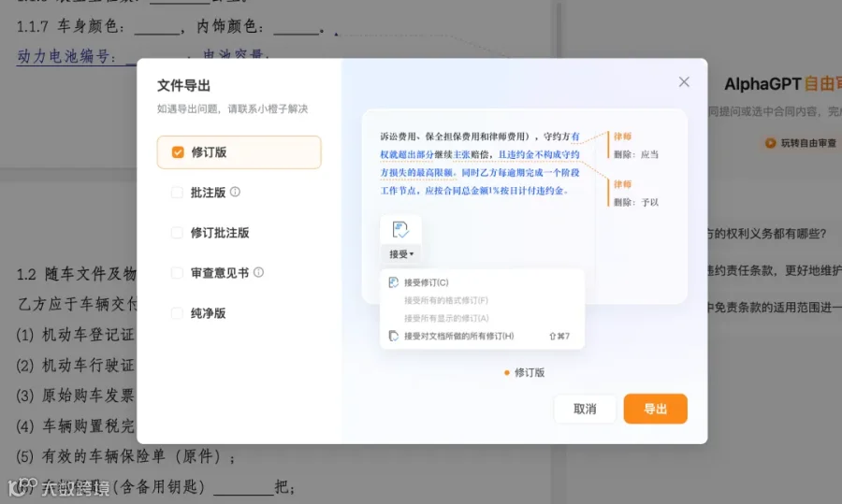
Task: Click the accept revision document icon above 接受
Action: tap(400, 230)
